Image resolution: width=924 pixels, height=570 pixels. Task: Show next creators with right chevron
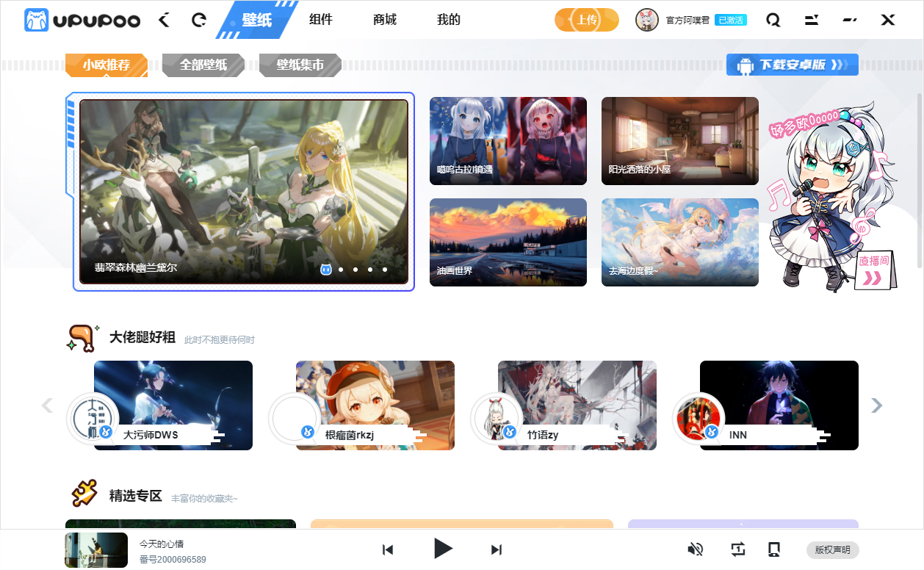point(876,405)
